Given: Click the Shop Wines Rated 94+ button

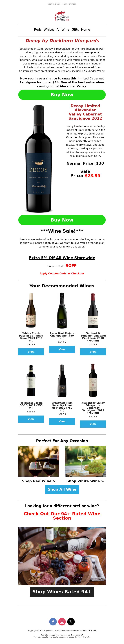Looking at the screenshot, I should click(62, 592).
